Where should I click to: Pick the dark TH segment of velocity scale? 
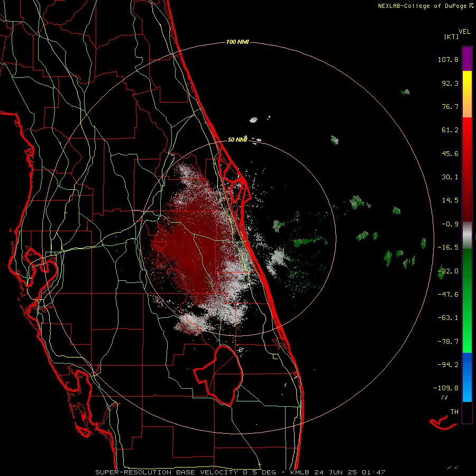[467, 413]
